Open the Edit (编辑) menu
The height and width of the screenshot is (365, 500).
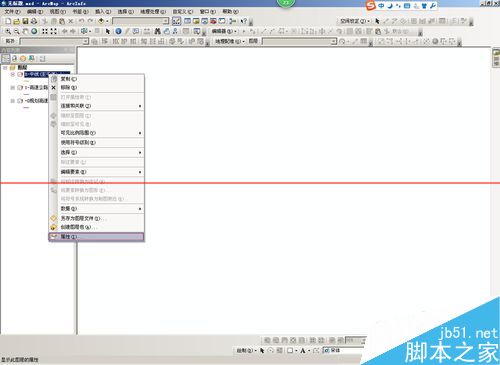tap(35, 12)
